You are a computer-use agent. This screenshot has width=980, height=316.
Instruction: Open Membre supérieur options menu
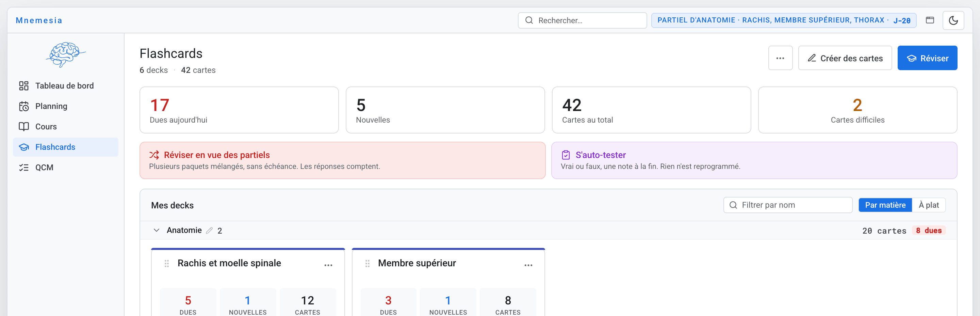pos(528,265)
